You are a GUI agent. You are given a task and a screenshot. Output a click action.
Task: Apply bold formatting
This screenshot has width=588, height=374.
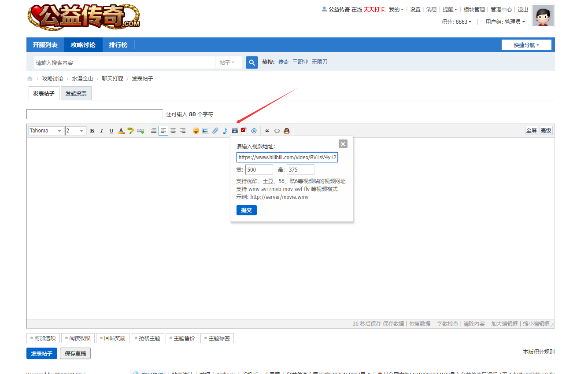[x=92, y=130]
